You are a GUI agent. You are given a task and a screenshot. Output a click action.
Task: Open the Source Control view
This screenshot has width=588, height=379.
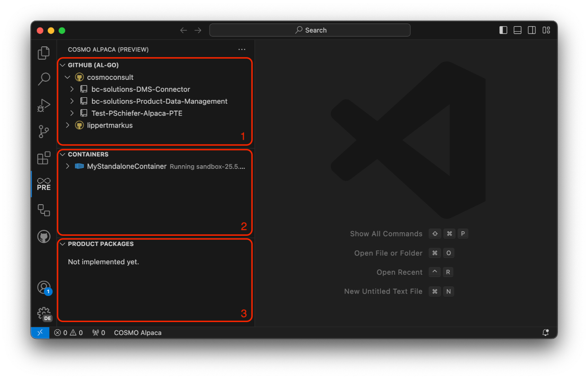click(x=43, y=131)
